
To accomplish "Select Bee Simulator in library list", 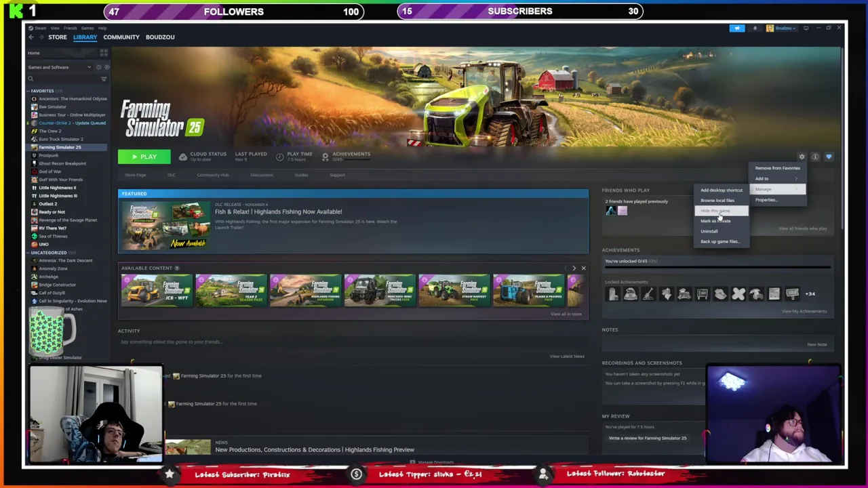I will (52, 106).
